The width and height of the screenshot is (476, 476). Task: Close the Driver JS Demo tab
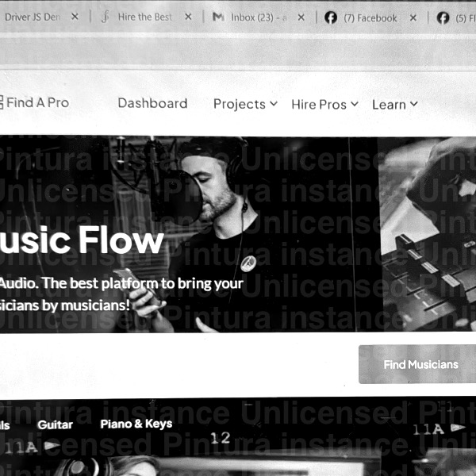coord(75,17)
